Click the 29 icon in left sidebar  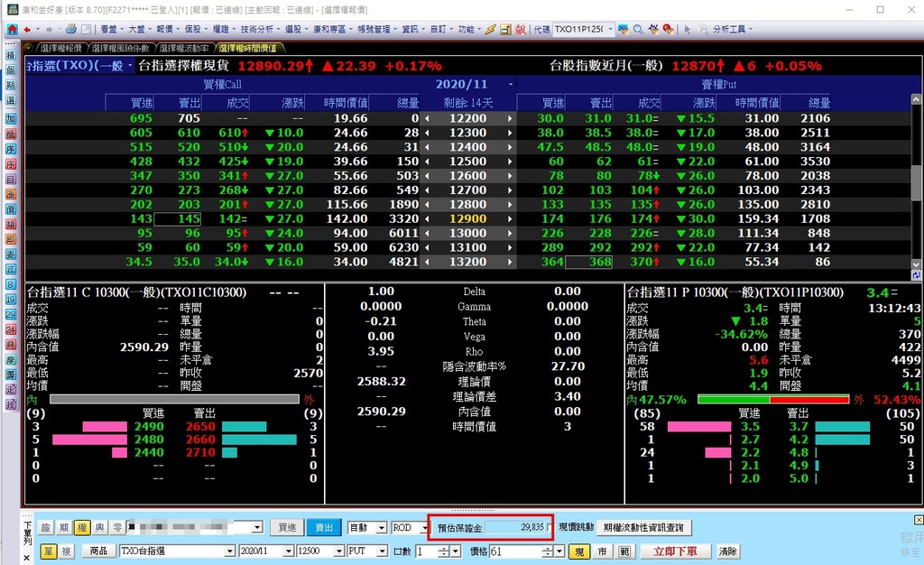[x=11, y=315]
